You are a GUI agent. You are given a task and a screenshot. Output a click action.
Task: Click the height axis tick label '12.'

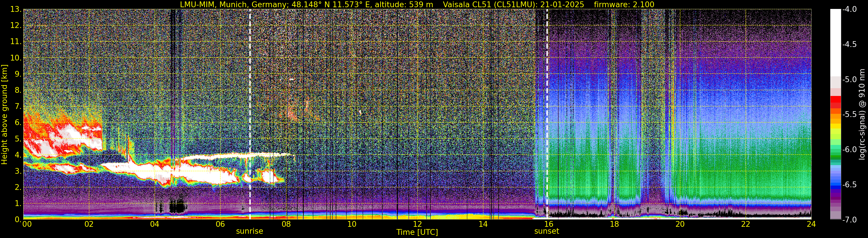pyautogui.click(x=16, y=26)
